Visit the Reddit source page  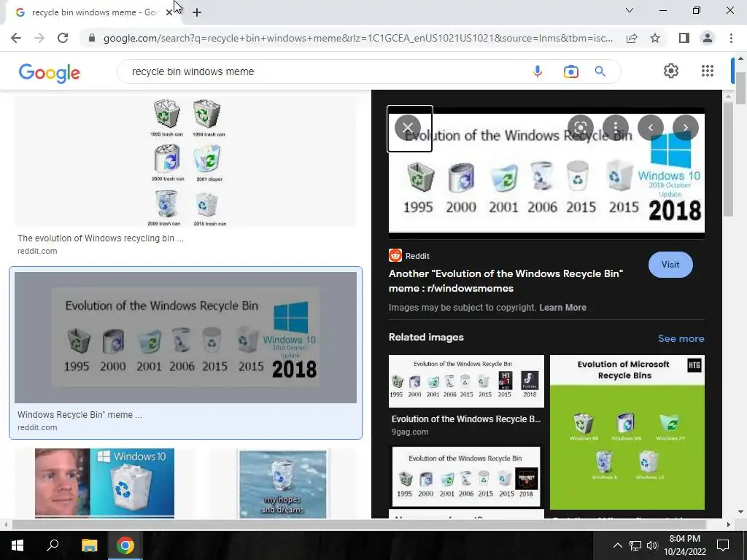670,264
